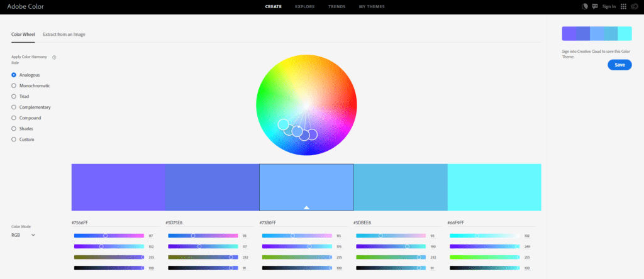
Task: Click the green slider valued 249
Action: point(485,246)
